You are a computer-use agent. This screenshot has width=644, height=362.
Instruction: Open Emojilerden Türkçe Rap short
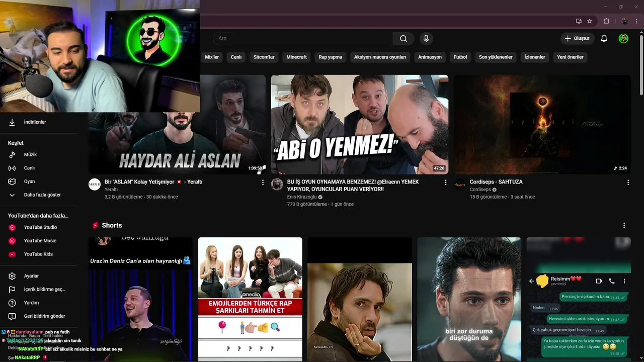pyautogui.click(x=250, y=300)
